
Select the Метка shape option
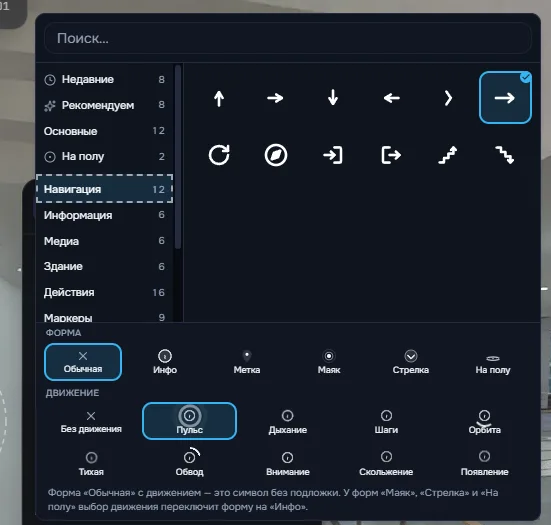[x=247, y=362]
